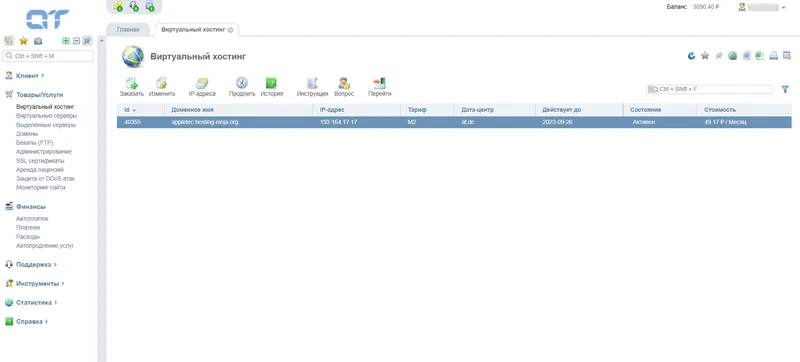Open the filter using the funnel icon
800x362 pixels.
pos(785,89)
